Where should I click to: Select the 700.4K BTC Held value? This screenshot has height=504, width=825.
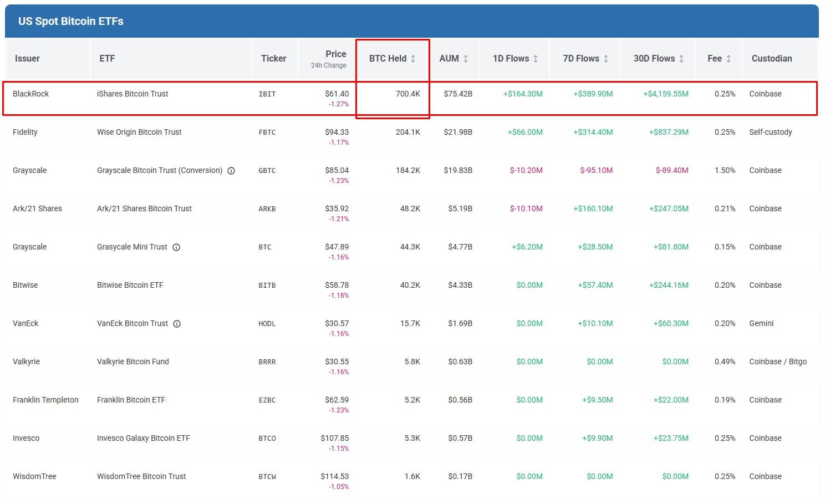tap(408, 94)
